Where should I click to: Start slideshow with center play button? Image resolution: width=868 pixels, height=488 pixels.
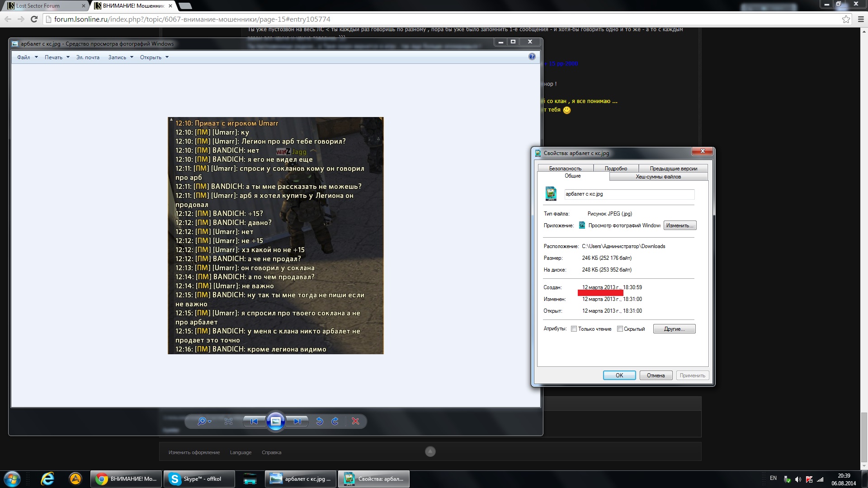tap(276, 421)
